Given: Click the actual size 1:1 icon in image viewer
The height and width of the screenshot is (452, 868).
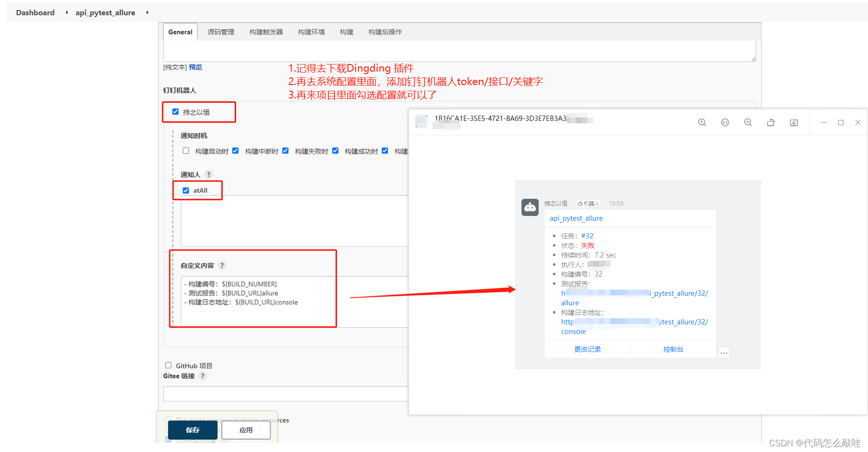Looking at the screenshot, I should pyautogui.click(x=725, y=122).
